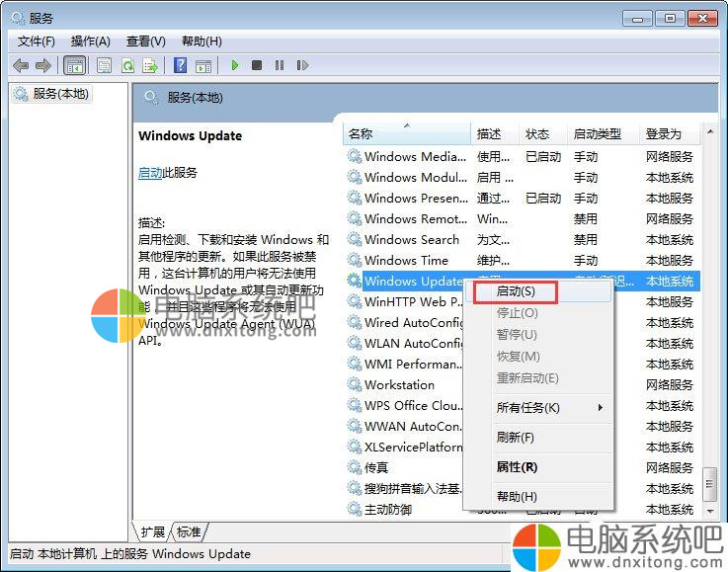Click the Pause Service toolbar icon
Image resolution: width=728 pixels, height=572 pixels.
click(x=279, y=65)
